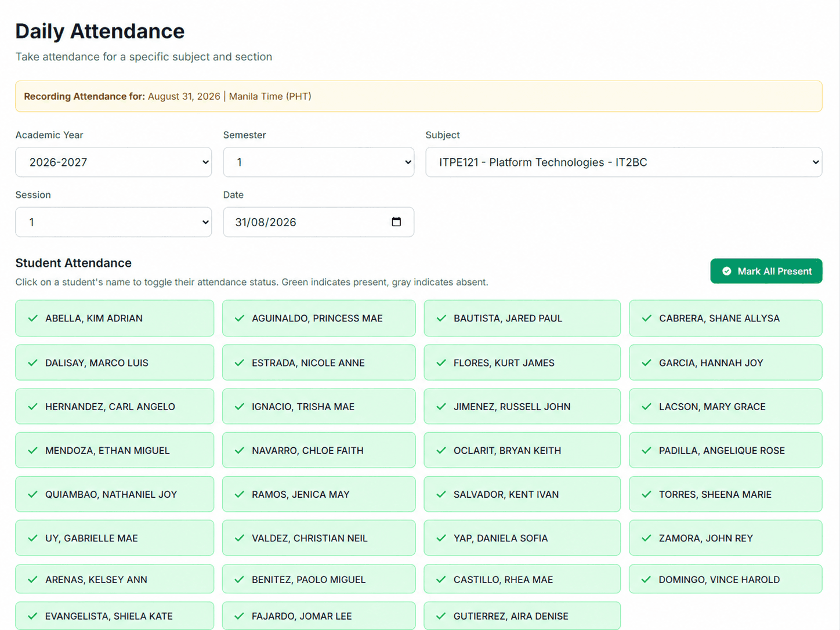
Task: Open the calendar picker icon in Date field
Action: point(396,222)
